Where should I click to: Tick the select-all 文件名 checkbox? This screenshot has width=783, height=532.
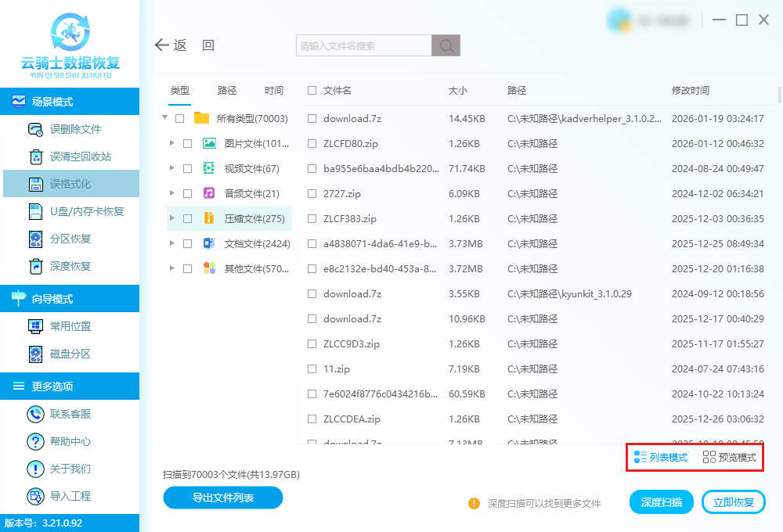(x=312, y=90)
